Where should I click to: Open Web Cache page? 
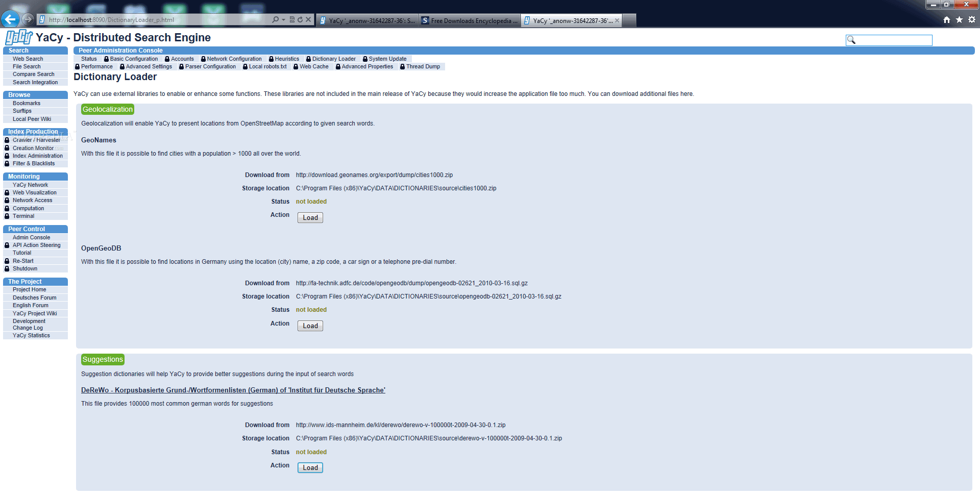(x=314, y=66)
